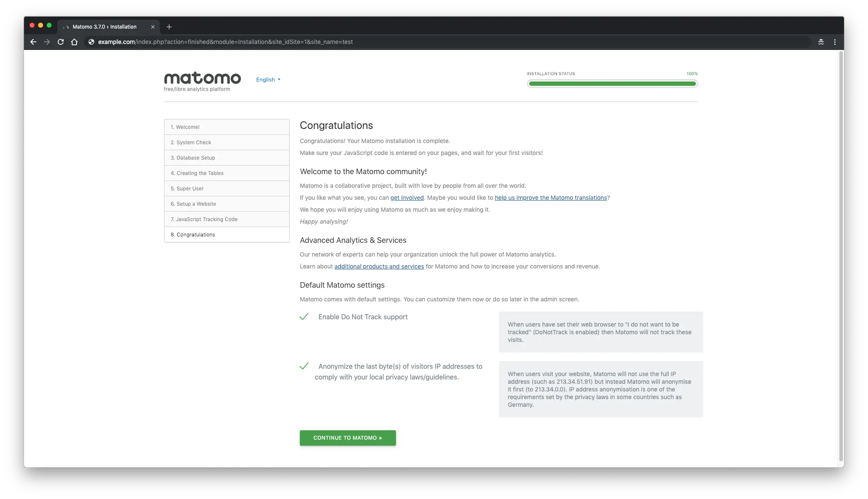Click the Happy analysing! text
This screenshot has height=499, width=868.
(x=324, y=222)
